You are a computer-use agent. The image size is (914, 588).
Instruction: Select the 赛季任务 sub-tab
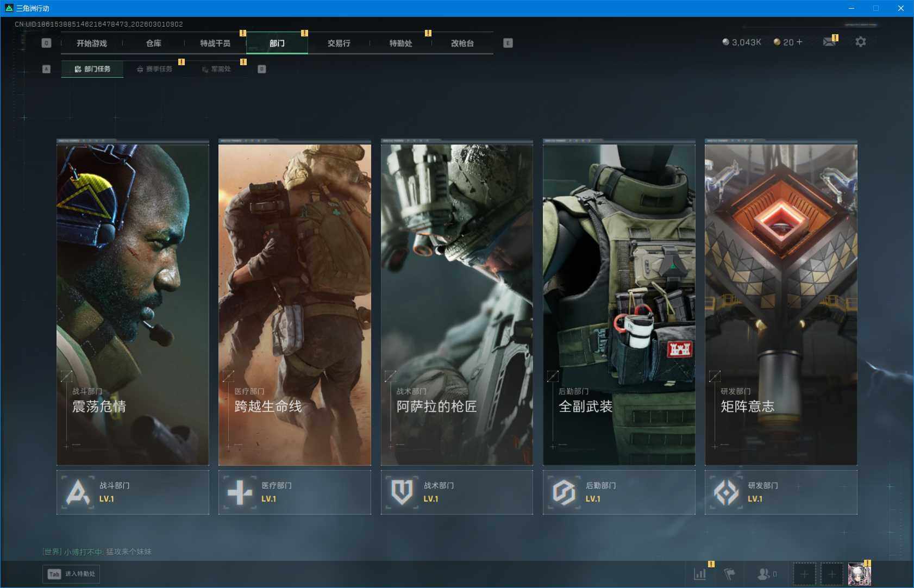coord(154,69)
